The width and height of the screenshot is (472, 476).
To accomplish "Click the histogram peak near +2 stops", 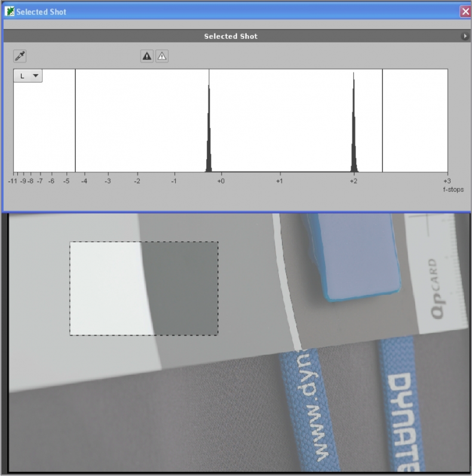I will coord(354,121).
